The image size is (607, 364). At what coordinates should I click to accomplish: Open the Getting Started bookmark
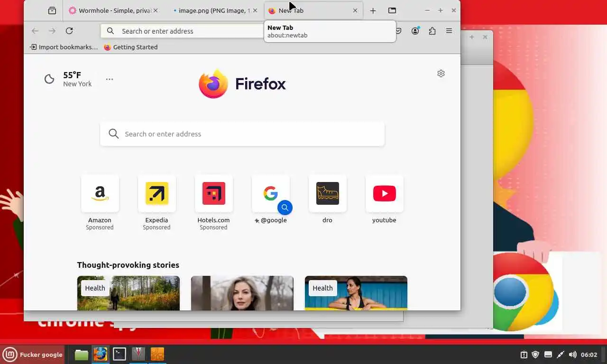click(x=130, y=47)
